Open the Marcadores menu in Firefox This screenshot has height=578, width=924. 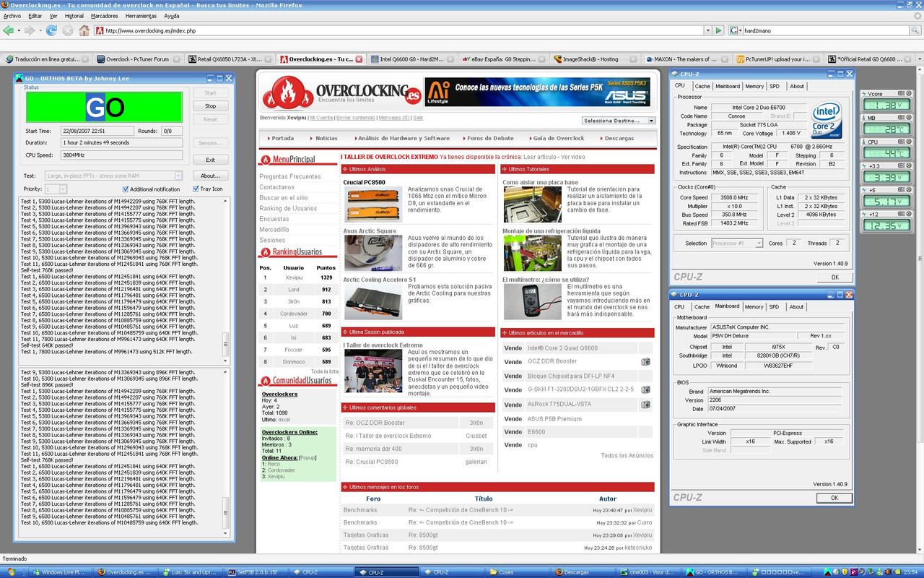pos(105,16)
